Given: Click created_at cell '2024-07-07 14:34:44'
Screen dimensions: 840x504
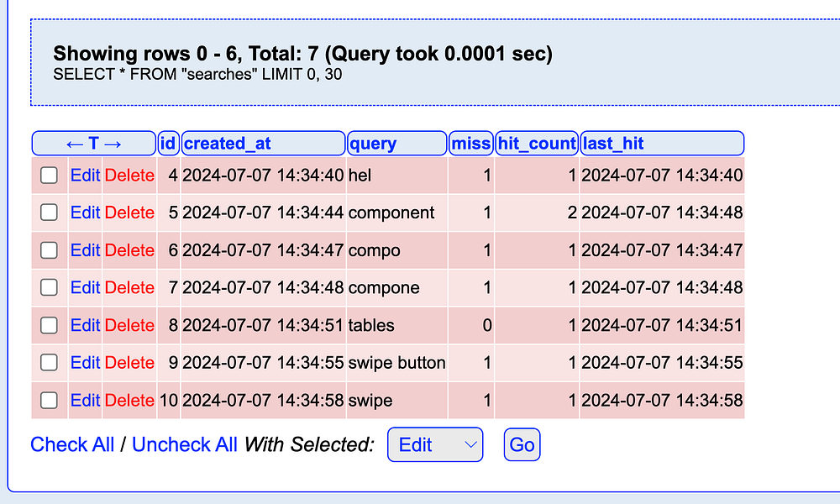Looking at the screenshot, I should 263,213.
